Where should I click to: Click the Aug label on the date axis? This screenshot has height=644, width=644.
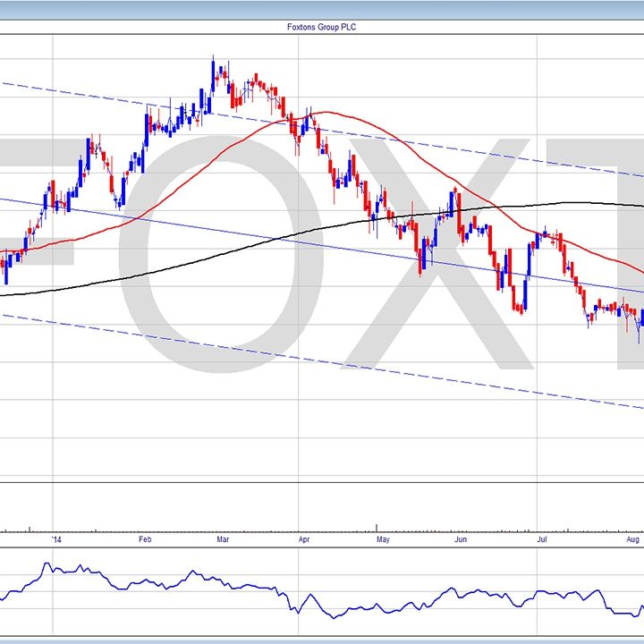[x=631, y=539]
